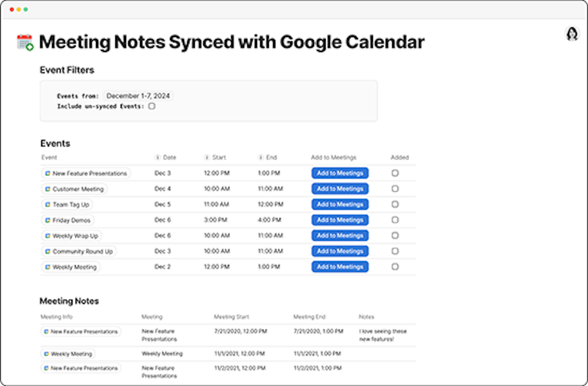This screenshot has width=588, height=386.
Task: Click the info icon beside Start column
Action: pyautogui.click(x=207, y=158)
